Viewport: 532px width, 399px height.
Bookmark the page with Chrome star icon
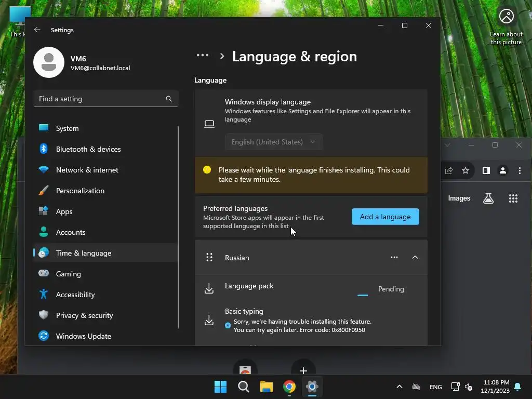point(465,170)
